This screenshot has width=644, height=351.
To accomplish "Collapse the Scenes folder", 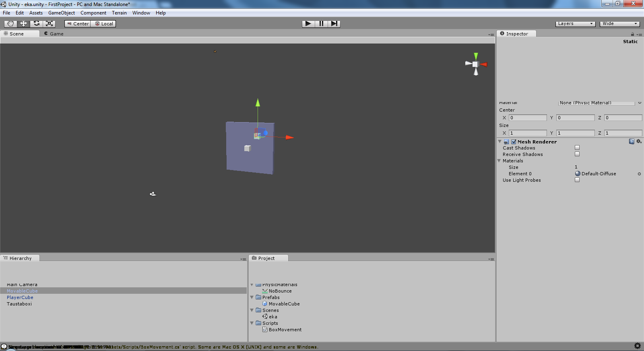I will tap(252, 310).
